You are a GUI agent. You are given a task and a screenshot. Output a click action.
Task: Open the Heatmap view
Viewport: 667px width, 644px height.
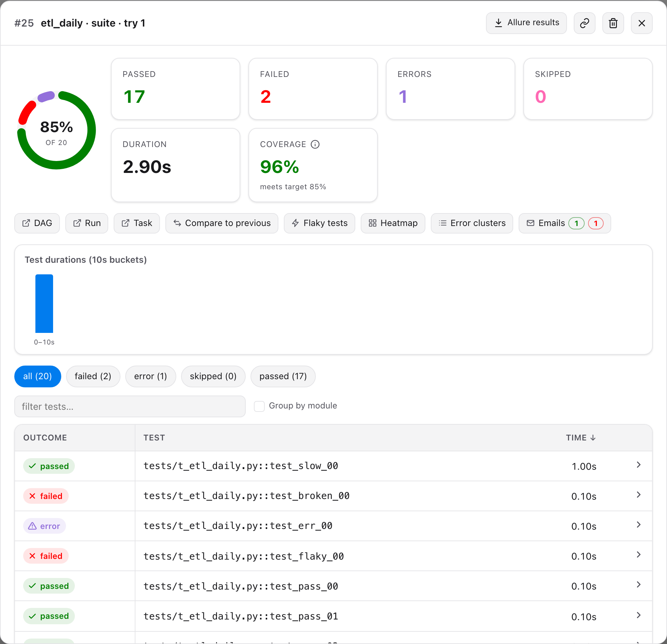point(393,223)
